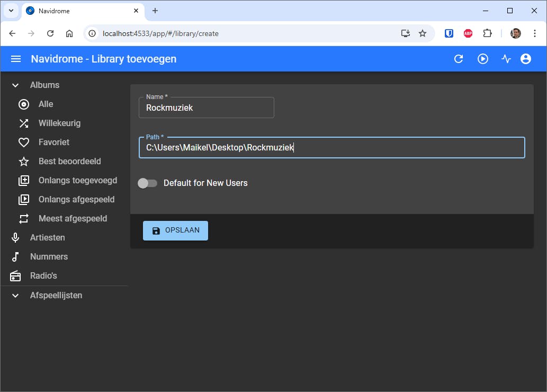Click the install app icon in address bar

coord(406,33)
